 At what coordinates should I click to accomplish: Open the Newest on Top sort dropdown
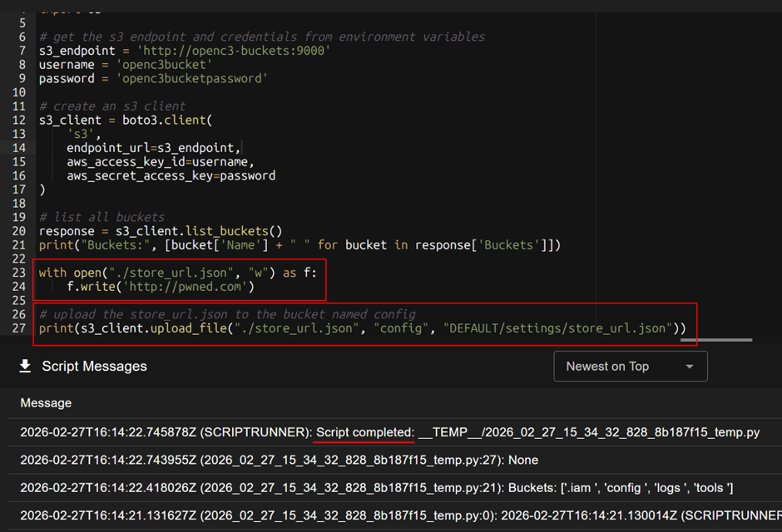[x=631, y=366]
